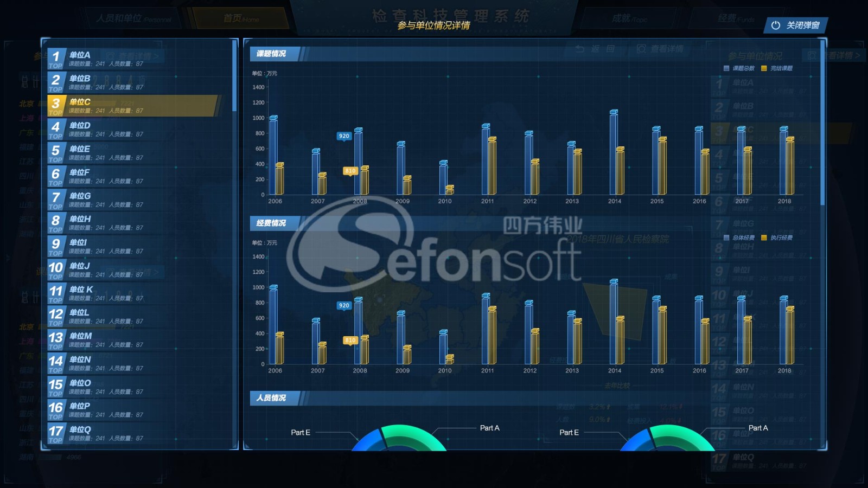Click the TOP 10 rank badge

point(56,269)
